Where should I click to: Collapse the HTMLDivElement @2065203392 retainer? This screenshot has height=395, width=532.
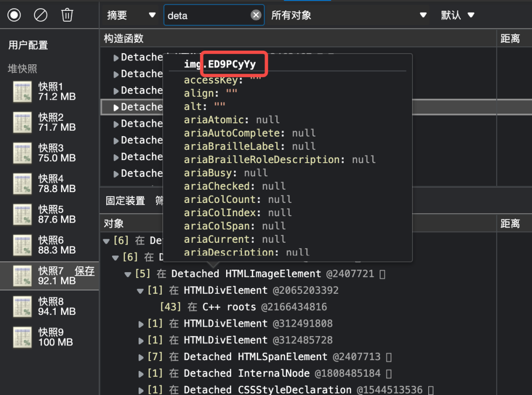[x=140, y=291]
